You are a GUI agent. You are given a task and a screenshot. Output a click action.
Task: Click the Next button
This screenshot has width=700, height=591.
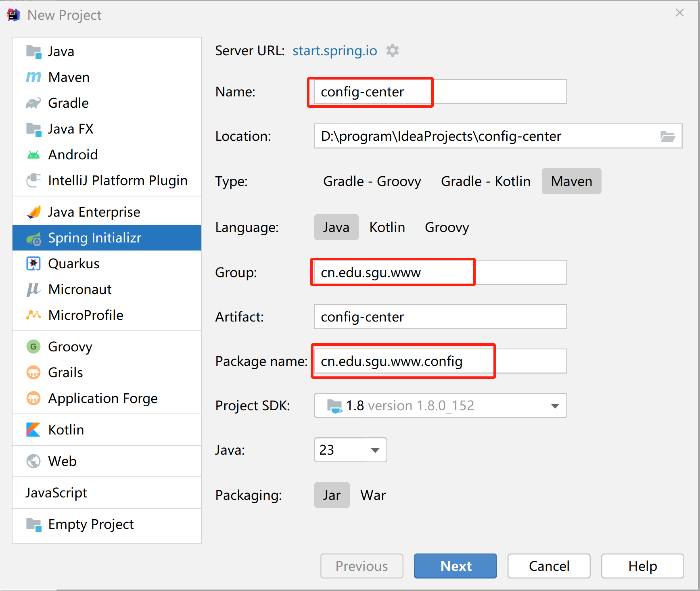tap(455, 566)
